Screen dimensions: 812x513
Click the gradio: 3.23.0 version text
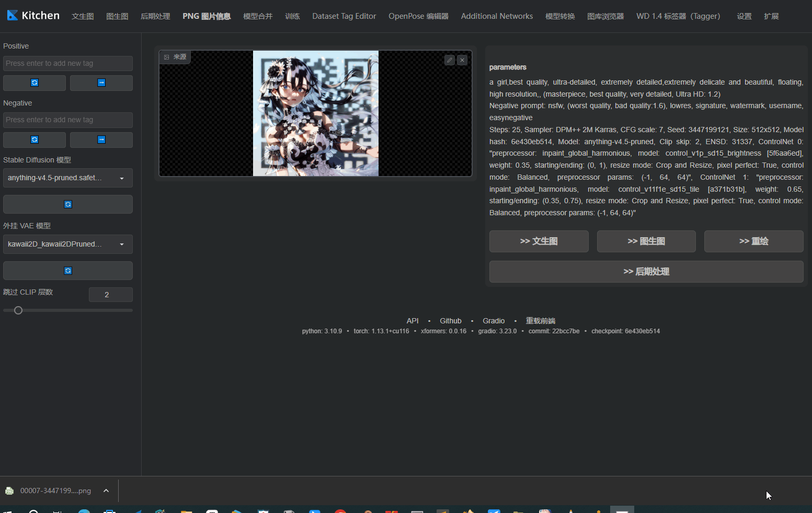(497, 331)
